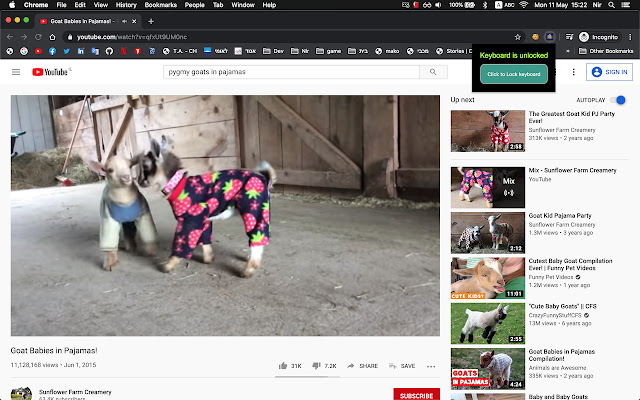Click the video player to pause

coord(225,216)
